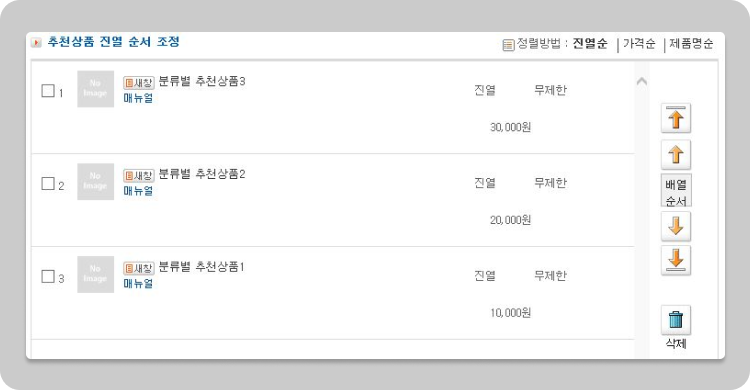Open the 매뉴얼 link under 추천상품3

click(x=138, y=98)
